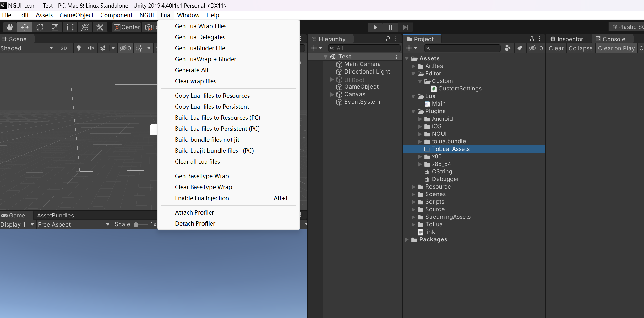Viewport: 644px width, 318px height.
Task: Toggle scene effects icon
Action: [x=103, y=48]
